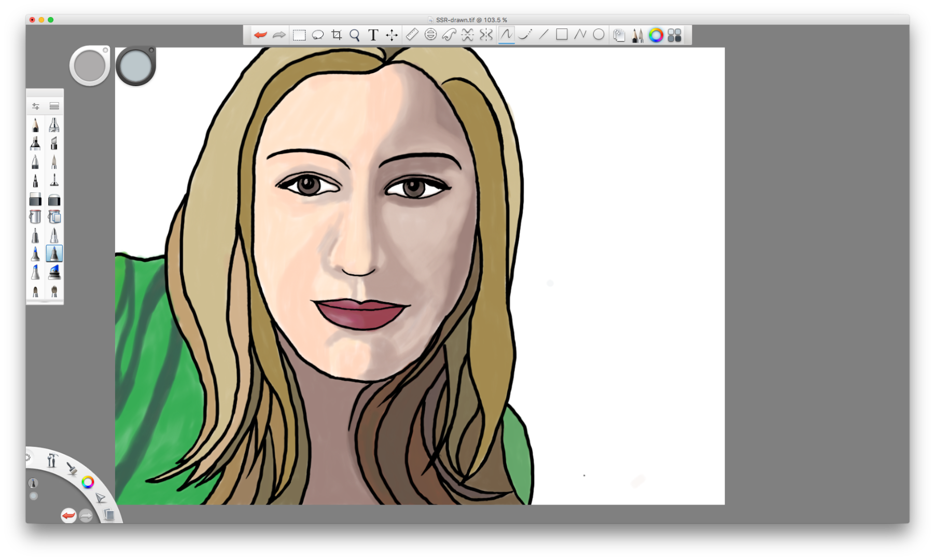935x560 pixels.
Task: Select the Hard Eraser
Action: point(35,199)
